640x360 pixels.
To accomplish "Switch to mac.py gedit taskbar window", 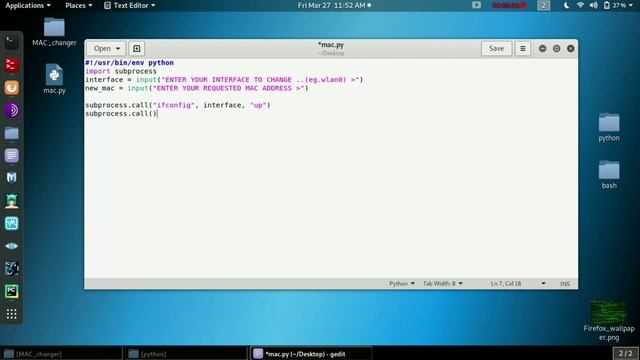I will coord(311,353).
